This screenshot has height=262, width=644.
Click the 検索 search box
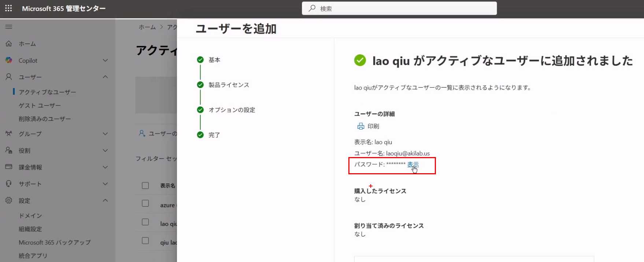(x=399, y=8)
